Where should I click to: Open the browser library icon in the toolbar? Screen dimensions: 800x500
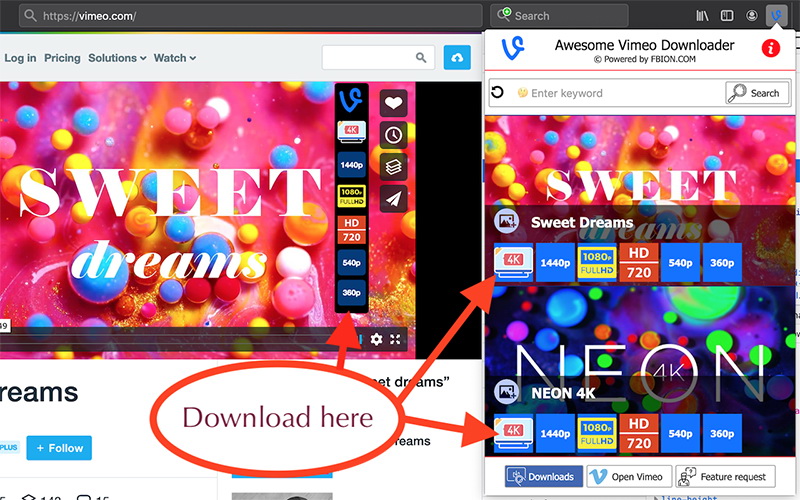(x=703, y=16)
